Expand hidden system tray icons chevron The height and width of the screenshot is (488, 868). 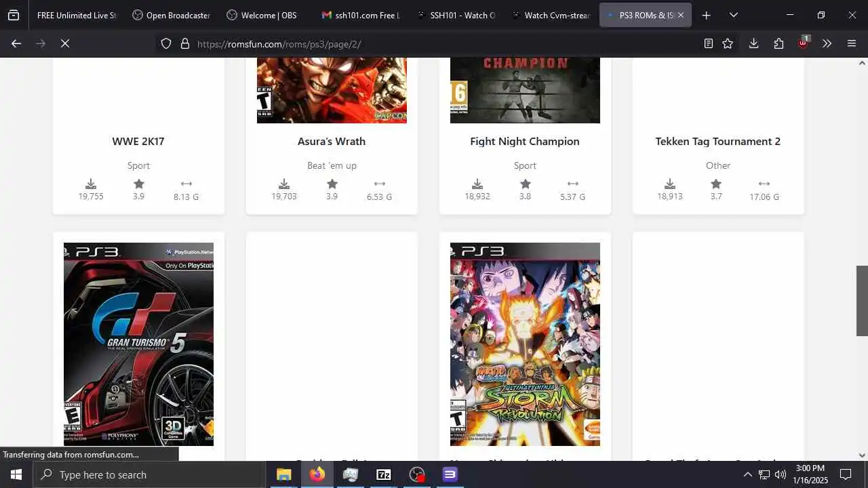tap(747, 474)
